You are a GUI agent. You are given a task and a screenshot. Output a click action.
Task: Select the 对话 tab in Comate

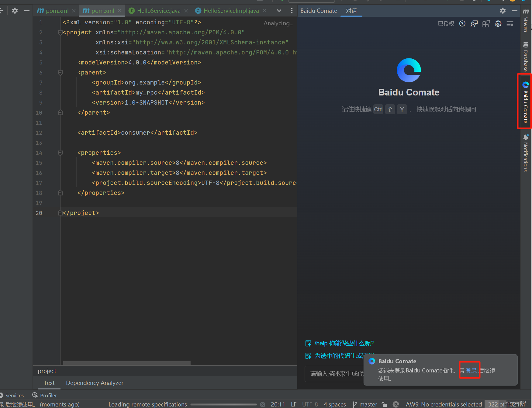pyautogui.click(x=351, y=11)
